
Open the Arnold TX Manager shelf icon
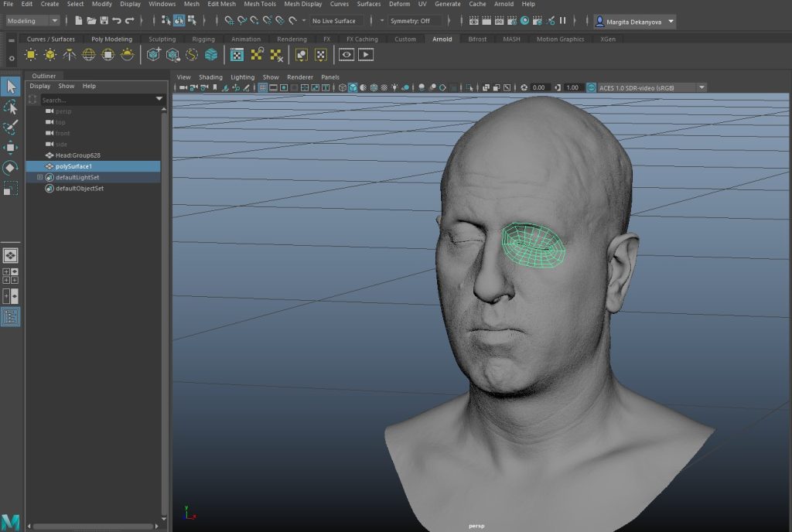237,54
